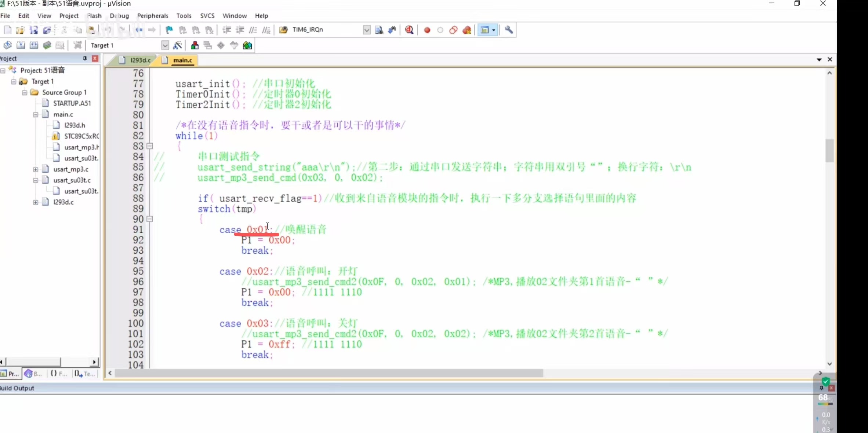Click the Build target icon
This screenshot has width=868, height=433.
tap(21, 45)
